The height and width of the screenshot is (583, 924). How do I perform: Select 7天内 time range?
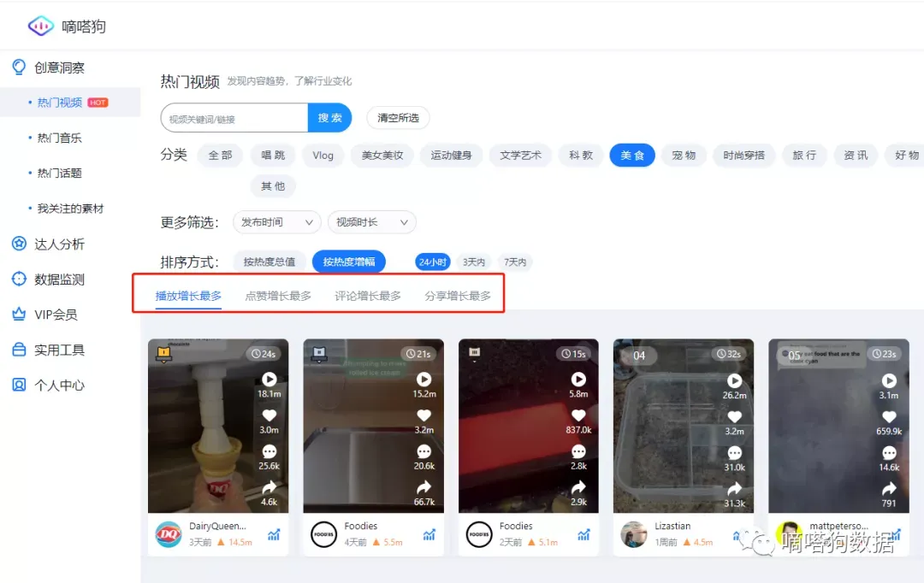(x=515, y=262)
